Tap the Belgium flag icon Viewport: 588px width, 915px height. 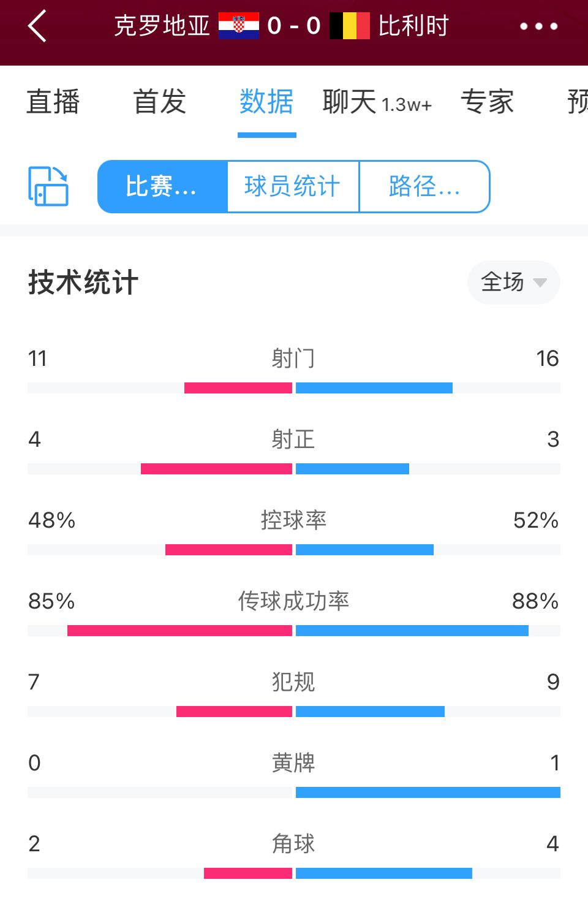(350, 26)
